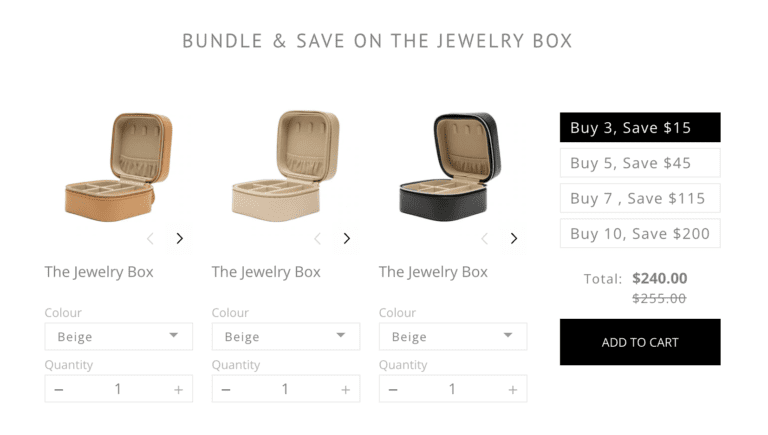This screenshot has width=768, height=435.
Task: Pick the Buy 7, Save $115 bundle
Action: 640,198
